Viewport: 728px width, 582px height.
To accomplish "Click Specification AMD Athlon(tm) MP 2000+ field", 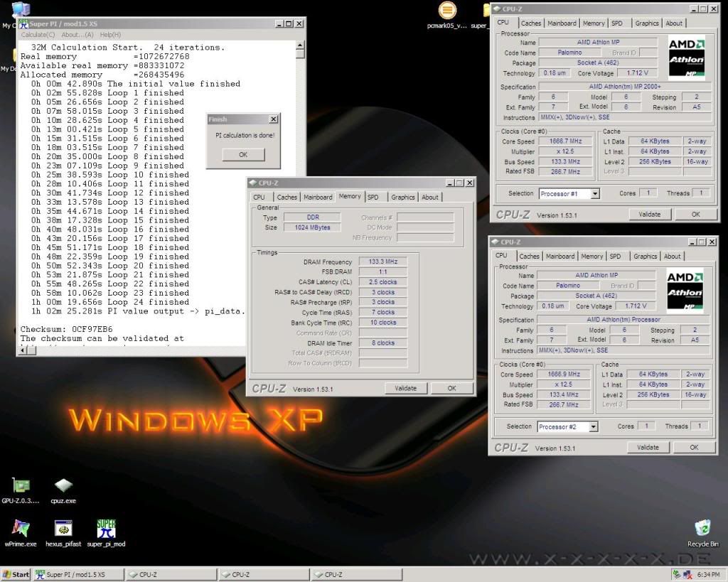I will pyautogui.click(x=624, y=87).
